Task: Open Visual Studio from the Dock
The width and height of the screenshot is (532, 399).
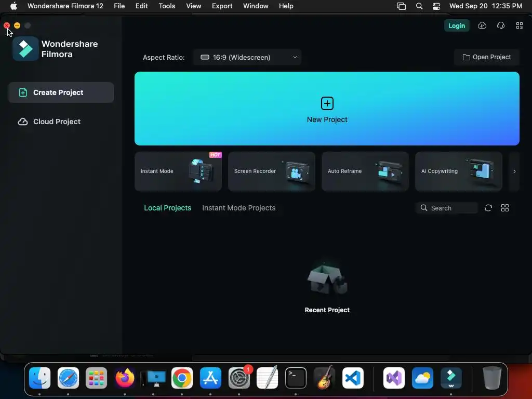Action: point(394,378)
